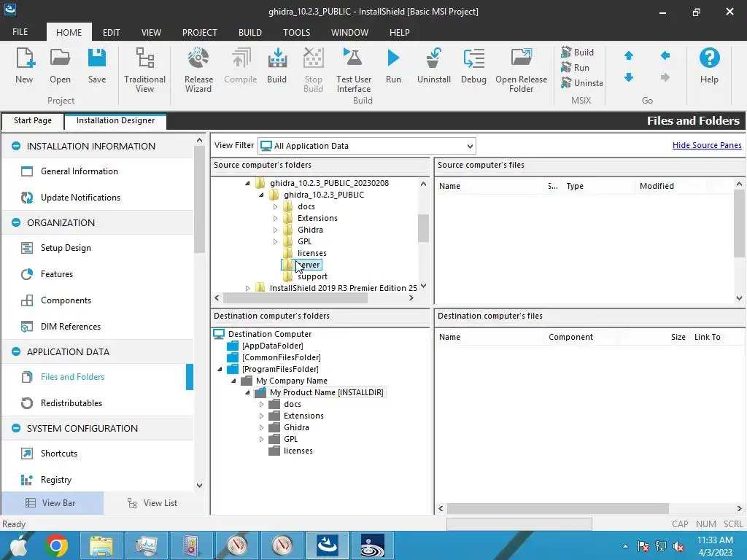Create a New project from the ribbon
Screen dimensions: 747x560
[24, 66]
